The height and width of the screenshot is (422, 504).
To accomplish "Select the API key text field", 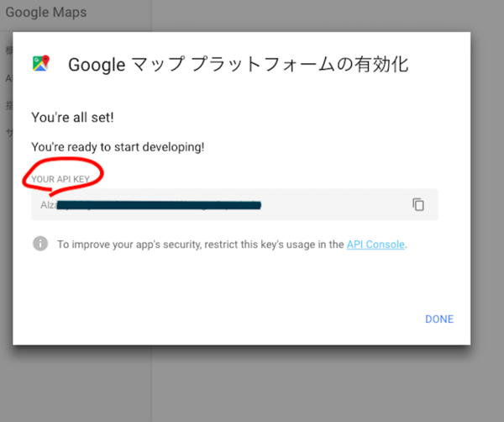I will (x=234, y=204).
